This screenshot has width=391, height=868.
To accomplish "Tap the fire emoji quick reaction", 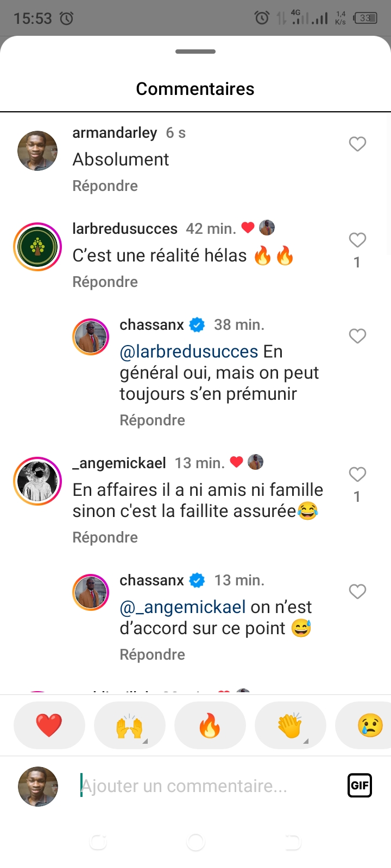I will pos(210,725).
